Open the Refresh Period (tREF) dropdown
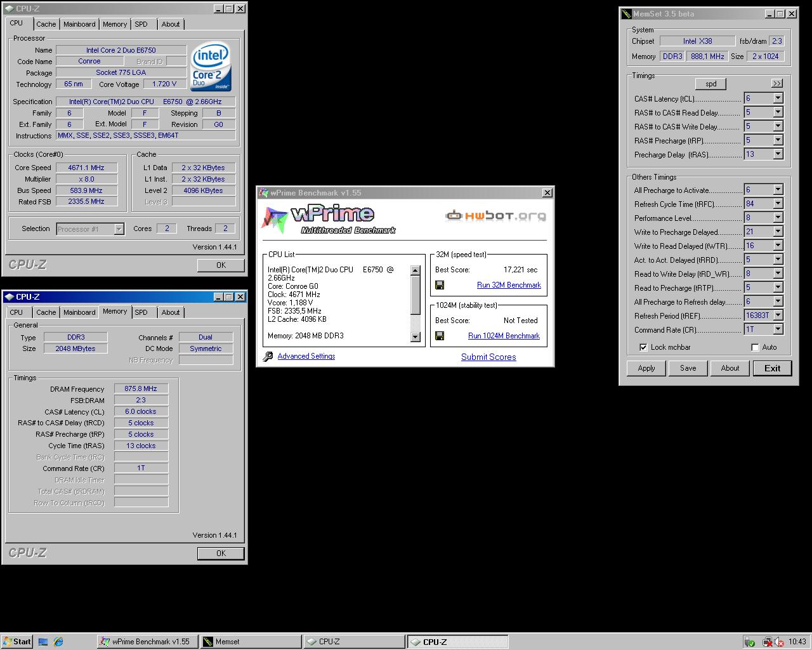The image size is (812, 650). [778, 315]
